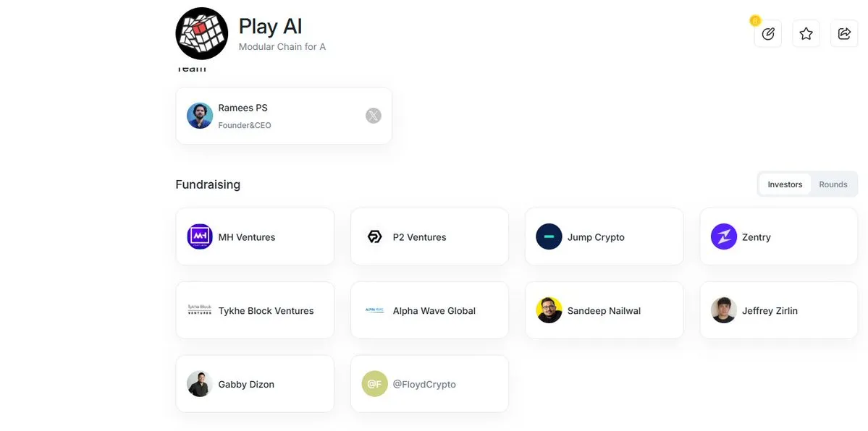Screen dimensions: 868x431
Task: Click the share icon button
Action: click(x=844, y=34)
